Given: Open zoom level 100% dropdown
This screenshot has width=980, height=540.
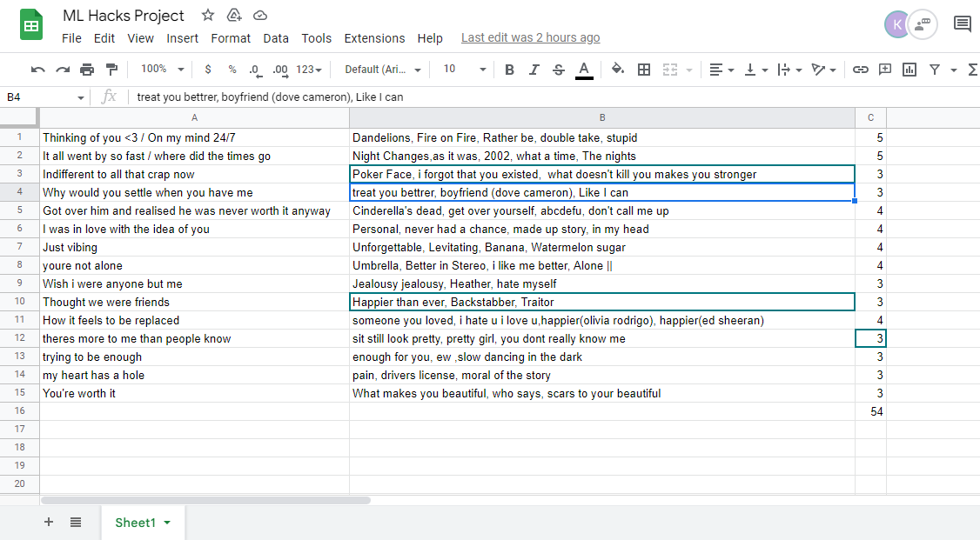Looking at the screenshot, I should click(x=162, y=69).
